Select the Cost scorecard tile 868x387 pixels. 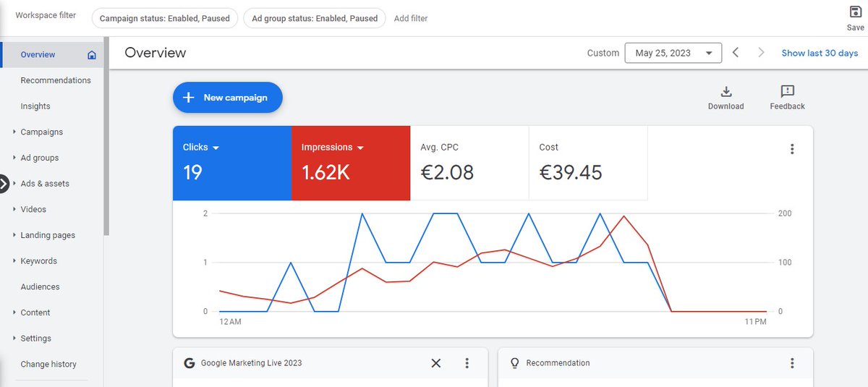click(x=588, y=163)
